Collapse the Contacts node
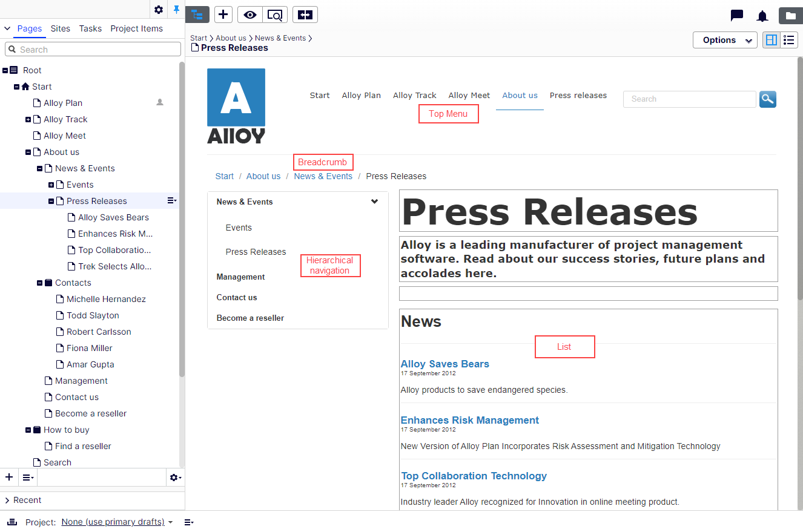 (x=40, y=283)
